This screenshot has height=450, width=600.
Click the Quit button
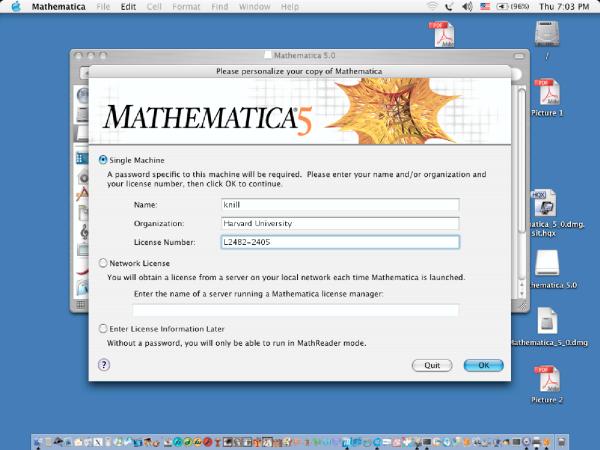[432, 365]
